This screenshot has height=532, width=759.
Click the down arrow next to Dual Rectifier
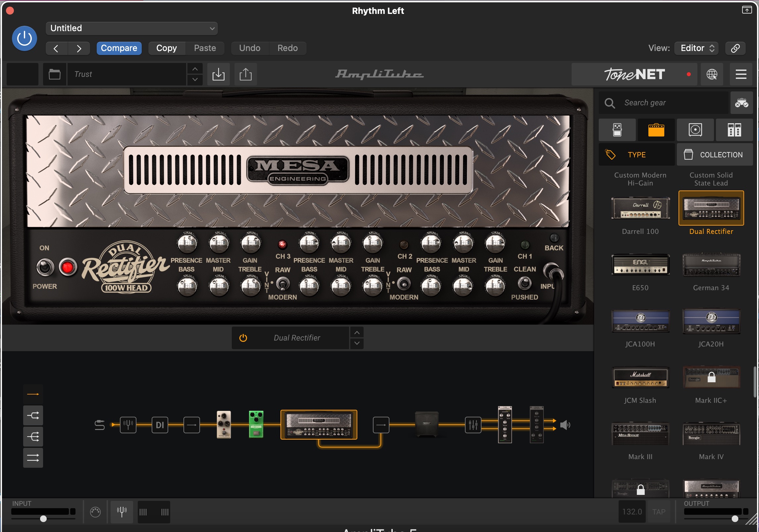point(357,344)
